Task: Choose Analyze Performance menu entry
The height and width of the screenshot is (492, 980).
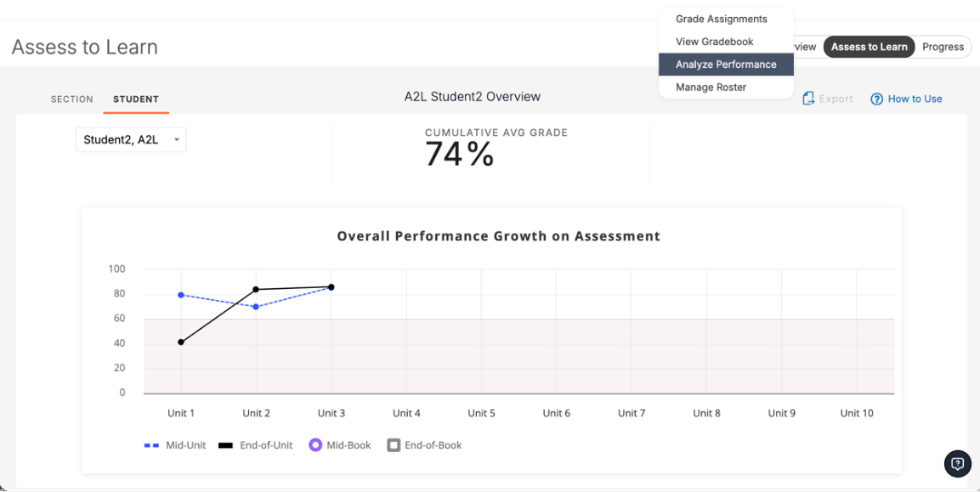Action: pos(725,64)
